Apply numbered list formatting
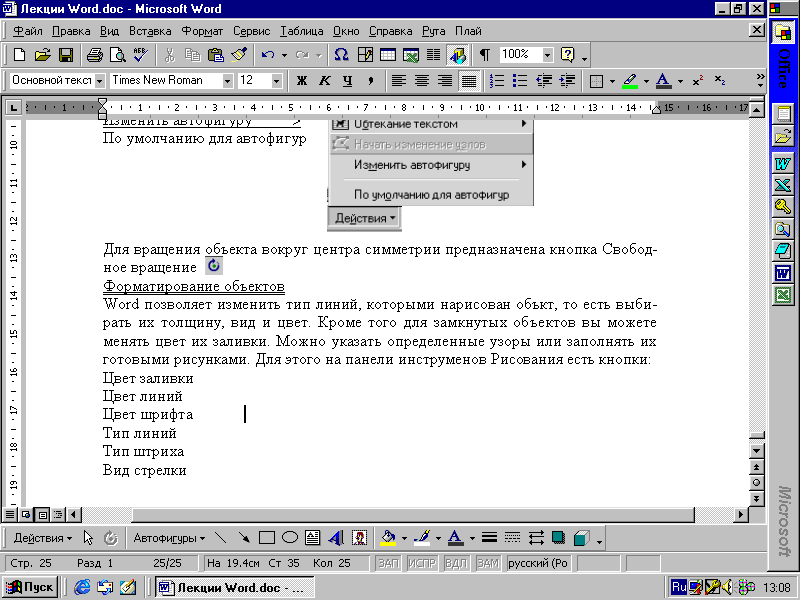The image size is (800, 600). pos(496,81)
